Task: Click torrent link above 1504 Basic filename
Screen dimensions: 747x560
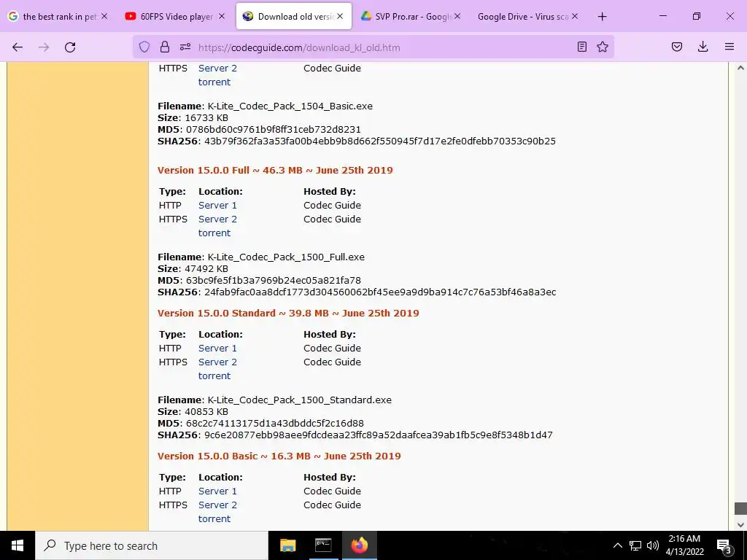Action: [214, 82]
